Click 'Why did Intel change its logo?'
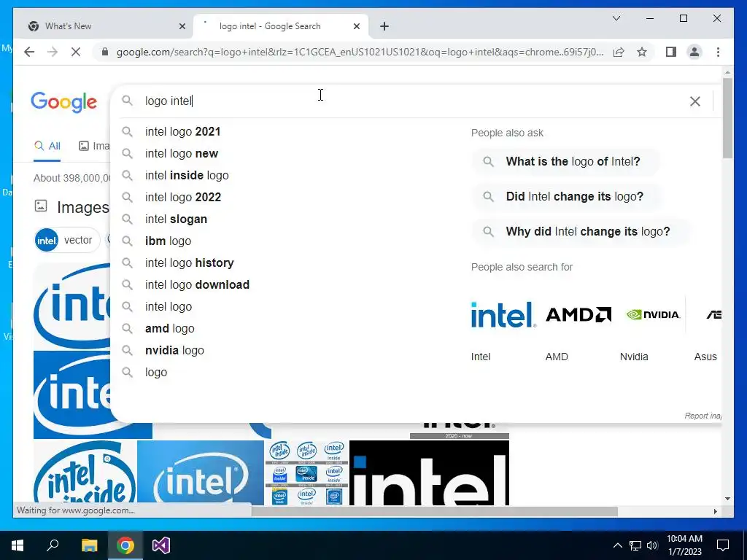This screenshot has height=560, width=747. point(580,231)
